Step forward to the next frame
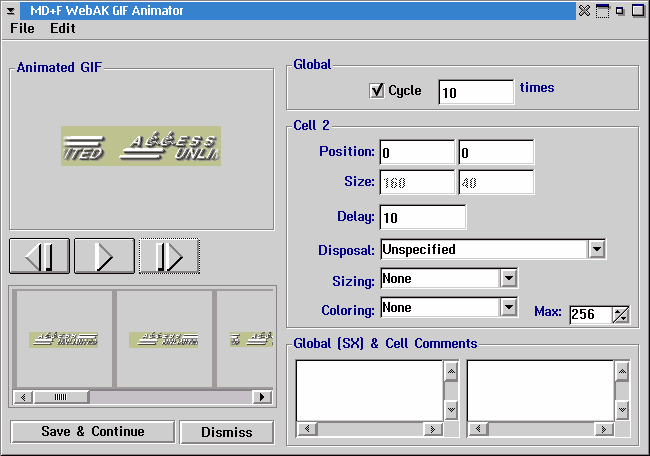This screenshot has width=650, height=456. tap(169, 256)
